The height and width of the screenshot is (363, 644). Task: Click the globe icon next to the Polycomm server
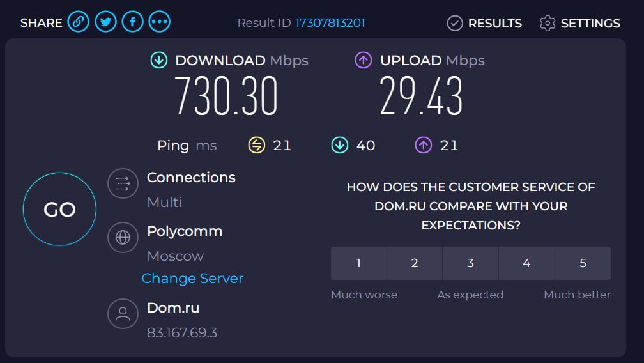[x=123, y=237]
